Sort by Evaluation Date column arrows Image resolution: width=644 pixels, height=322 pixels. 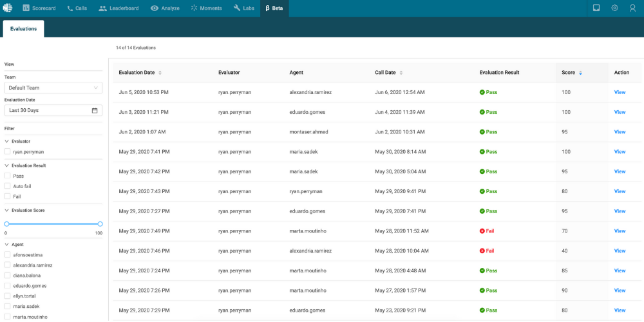click(x=160, y=73)
